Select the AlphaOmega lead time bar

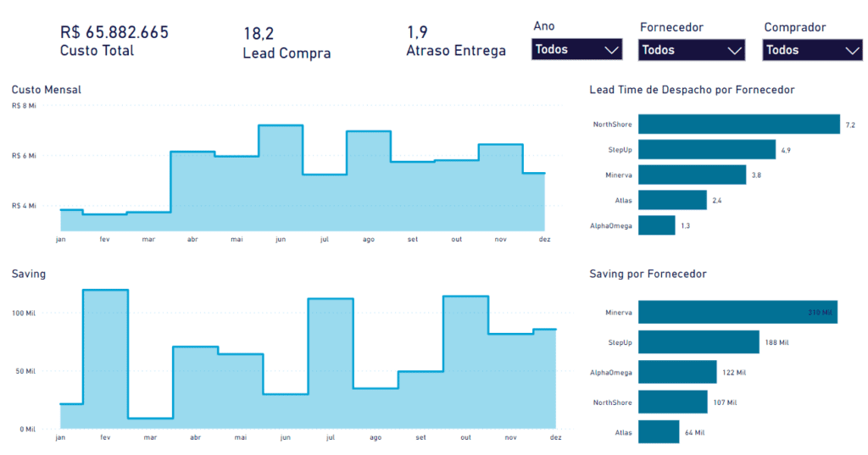(657, 225)
